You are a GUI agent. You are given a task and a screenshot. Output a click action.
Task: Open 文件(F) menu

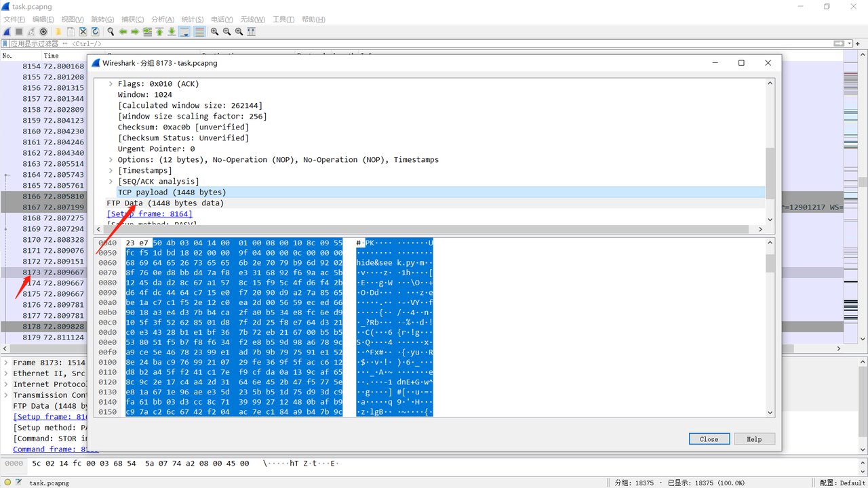(x=14, y=19)
